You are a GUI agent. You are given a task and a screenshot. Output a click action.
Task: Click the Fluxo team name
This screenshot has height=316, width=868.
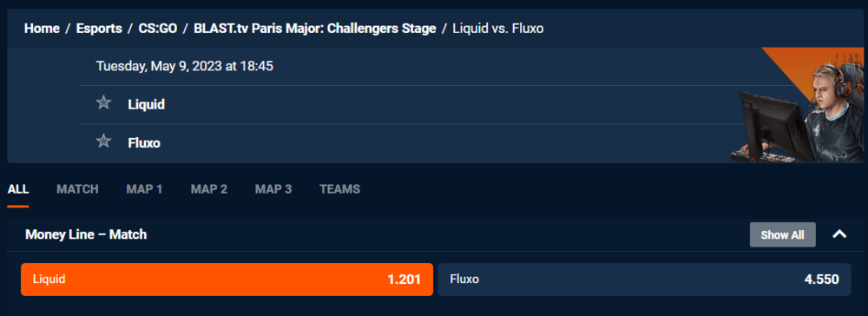[144, 142]
